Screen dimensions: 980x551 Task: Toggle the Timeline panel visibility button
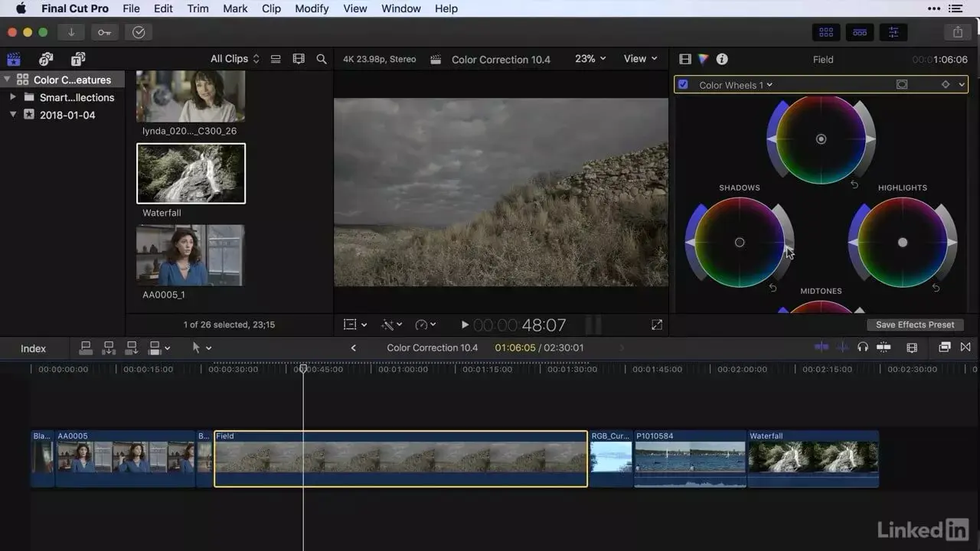click(x=860, y=32)
